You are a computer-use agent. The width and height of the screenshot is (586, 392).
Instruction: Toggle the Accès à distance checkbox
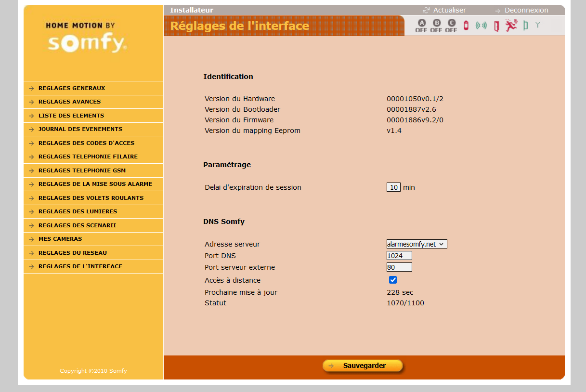tap(393, 280)
